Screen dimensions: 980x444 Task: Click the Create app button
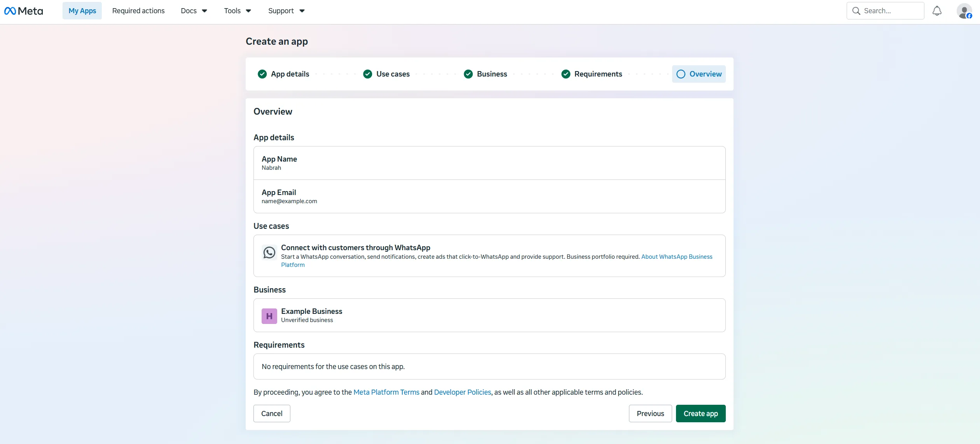pyautogui.click(x=700, y=413)
